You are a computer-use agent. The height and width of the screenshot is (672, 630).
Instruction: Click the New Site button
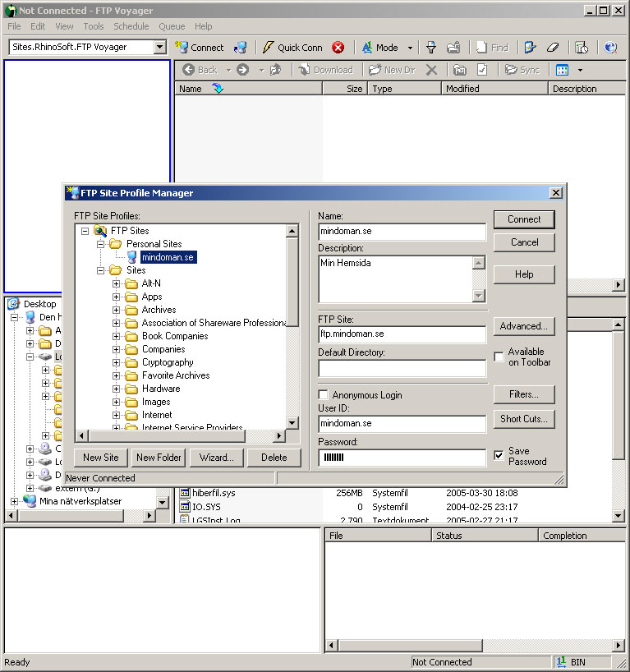pyautogui.click(x=101, y=458)
